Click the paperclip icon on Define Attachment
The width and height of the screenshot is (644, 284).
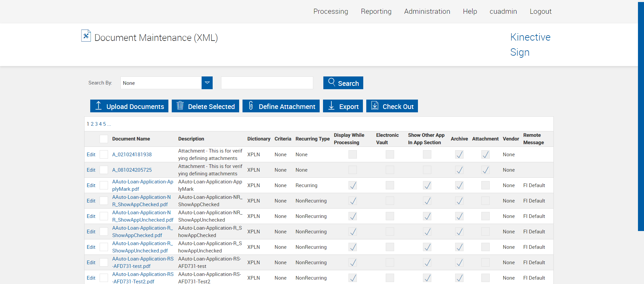251,106
